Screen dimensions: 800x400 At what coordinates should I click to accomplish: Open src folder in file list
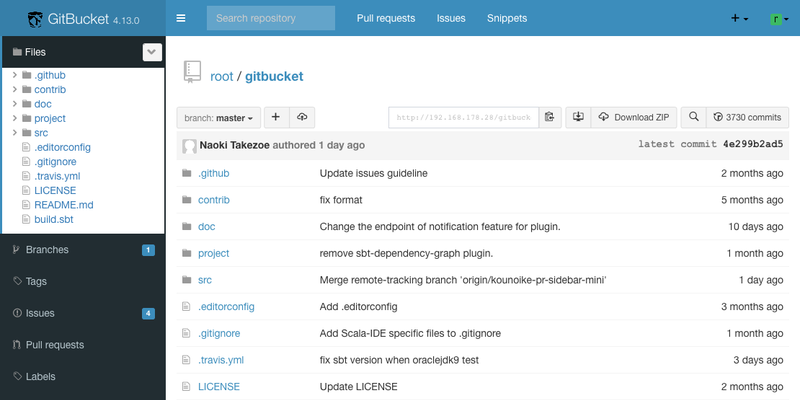click(205, 280)
